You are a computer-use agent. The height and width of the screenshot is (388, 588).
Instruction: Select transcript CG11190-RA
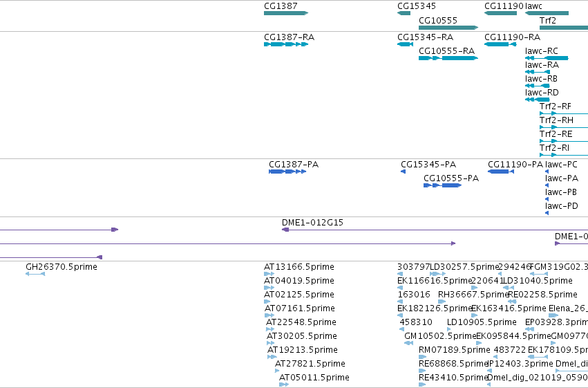(501, 44)
